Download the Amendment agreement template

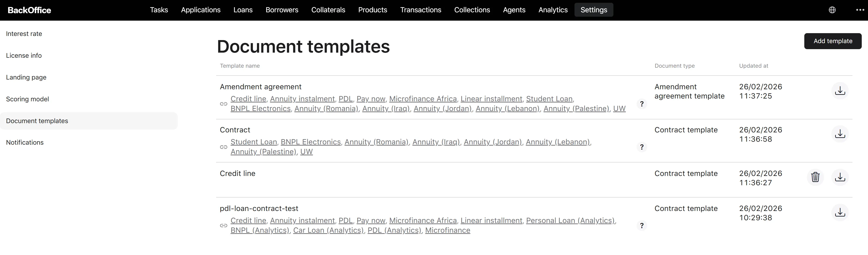(840, 91)
